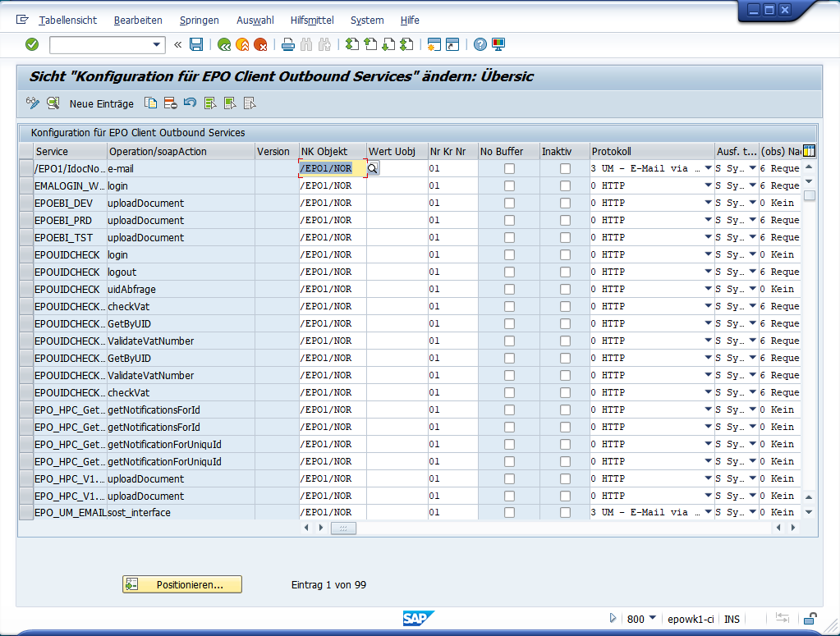
Task: Click the table scroll-down arrow at the bottom right
Action: 809,512
